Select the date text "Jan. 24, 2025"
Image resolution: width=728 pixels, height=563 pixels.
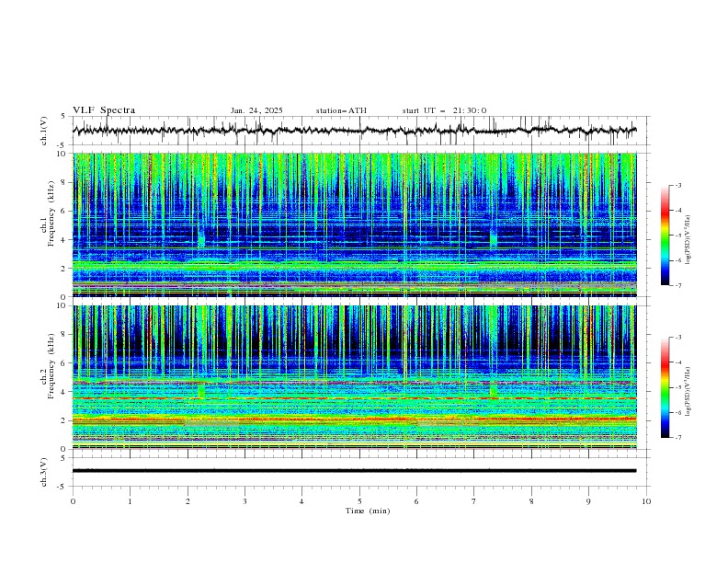[256, 110]
